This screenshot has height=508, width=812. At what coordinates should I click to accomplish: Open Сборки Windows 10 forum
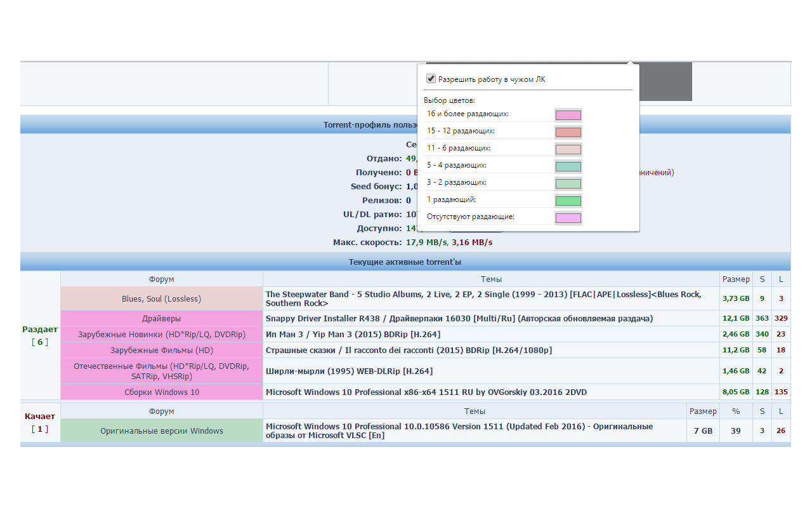click(x=161, y=392)
